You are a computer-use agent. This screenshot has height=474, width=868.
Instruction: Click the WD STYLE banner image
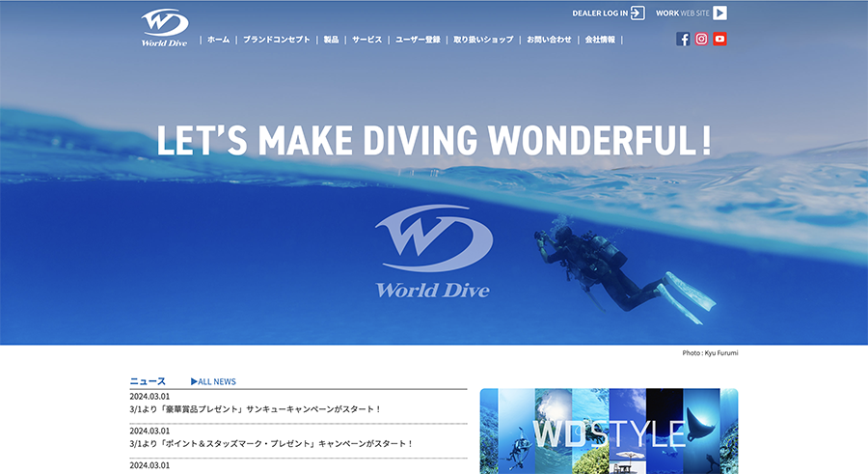click(609, 432)
